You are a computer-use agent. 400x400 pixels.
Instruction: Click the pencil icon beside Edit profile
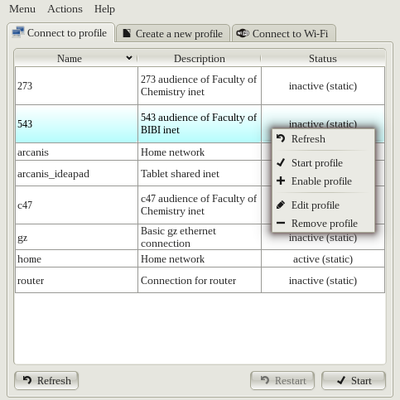coord(281,205)
